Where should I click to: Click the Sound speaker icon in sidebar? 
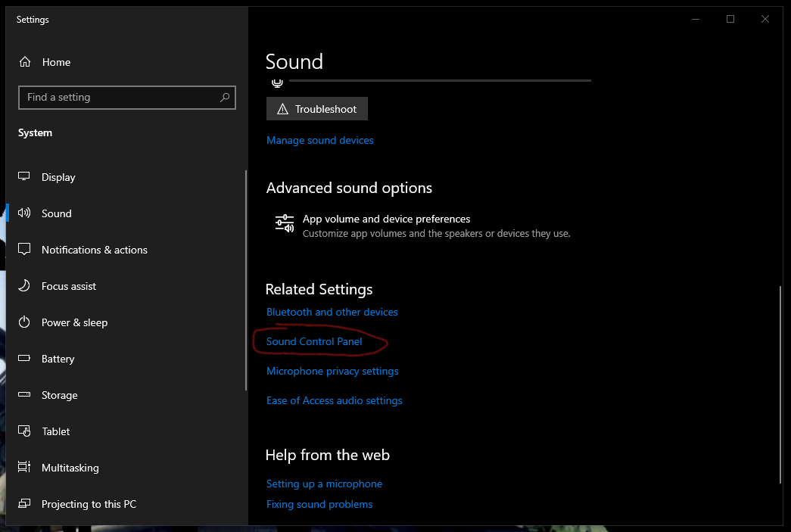tap(24, 213)
